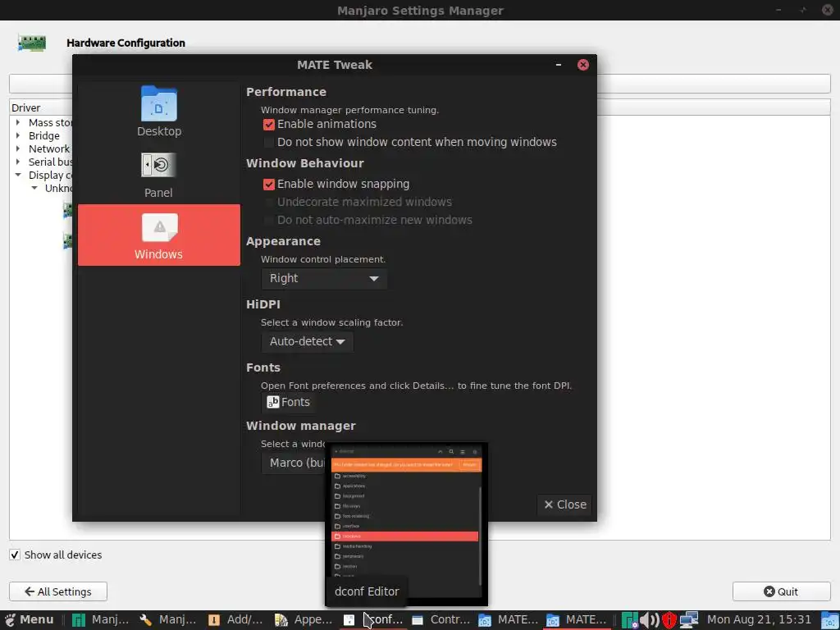Click the Manjaro settings tray icon
This screenshot has height=630, width=840.
point(629,620)
